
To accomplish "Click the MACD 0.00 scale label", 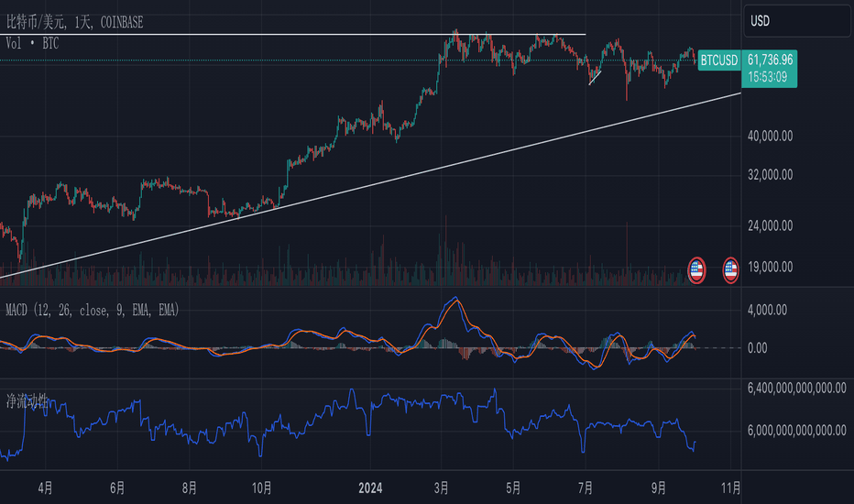I will click(x=758, y=348).
